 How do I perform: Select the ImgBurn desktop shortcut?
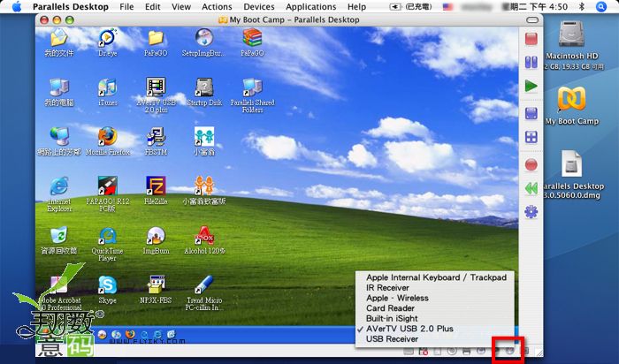tap(156, 241)
